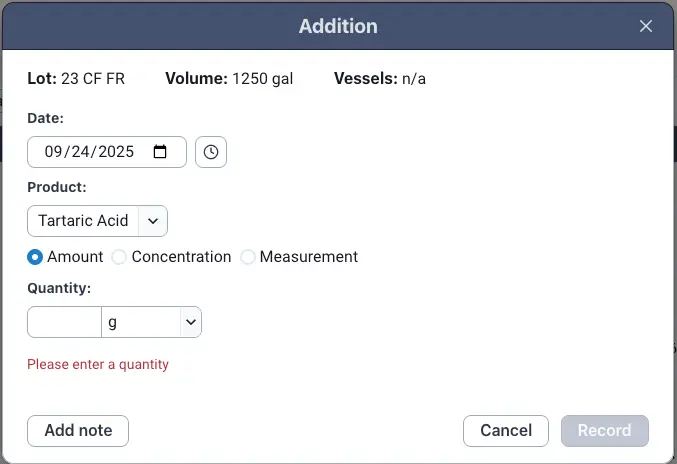This screenshot has height=464, width=677.
Task: Choose the Concentration radio option
Action: [x=119, y=257]
